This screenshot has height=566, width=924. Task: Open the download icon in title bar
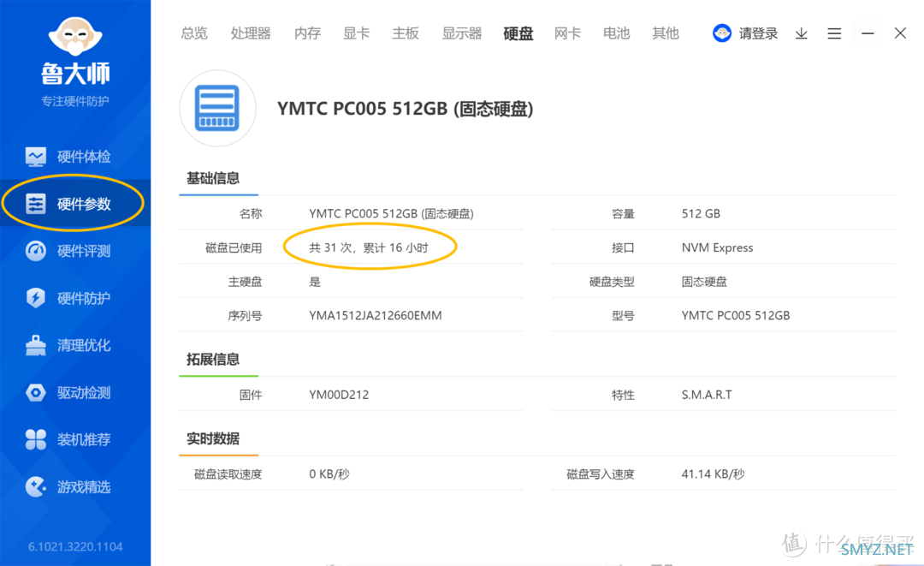pos(802,33)
